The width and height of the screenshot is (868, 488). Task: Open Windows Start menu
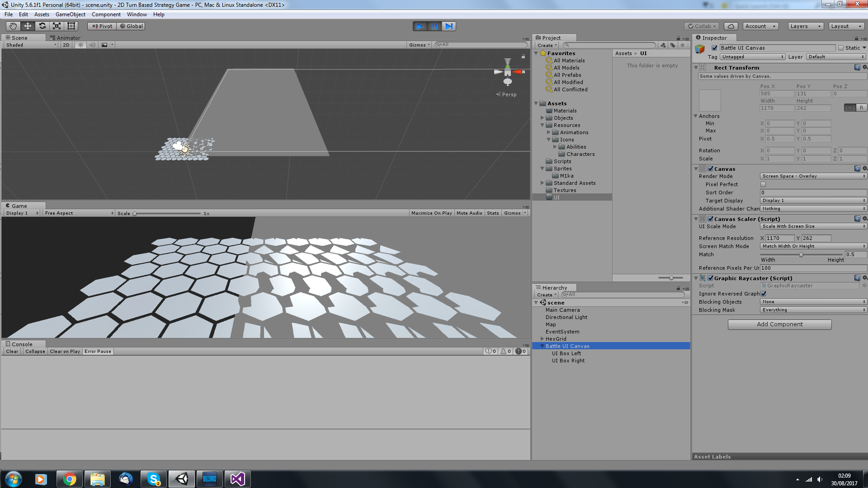pyautogui.click(x=13, y=479)
